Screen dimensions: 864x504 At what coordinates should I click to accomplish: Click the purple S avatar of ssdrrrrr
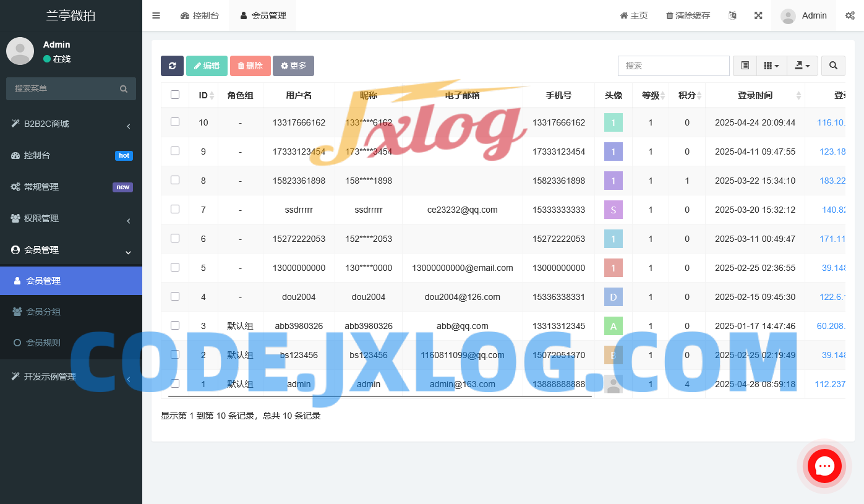(613, 210)
